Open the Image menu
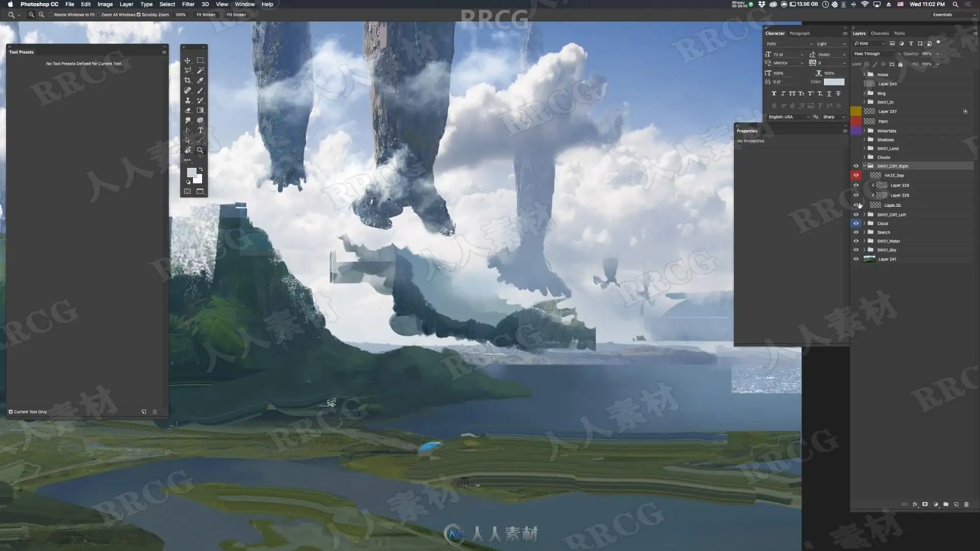980x551 pixels. pyautogui.click(x=105, y=4)
